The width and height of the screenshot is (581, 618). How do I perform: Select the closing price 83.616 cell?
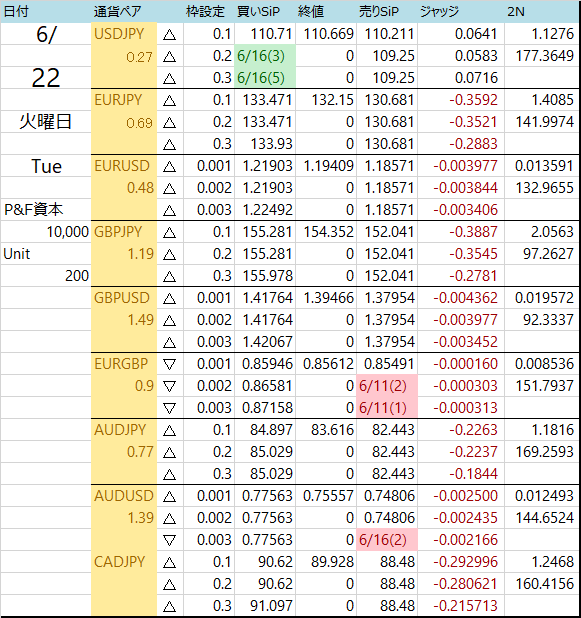coord(326,430)
